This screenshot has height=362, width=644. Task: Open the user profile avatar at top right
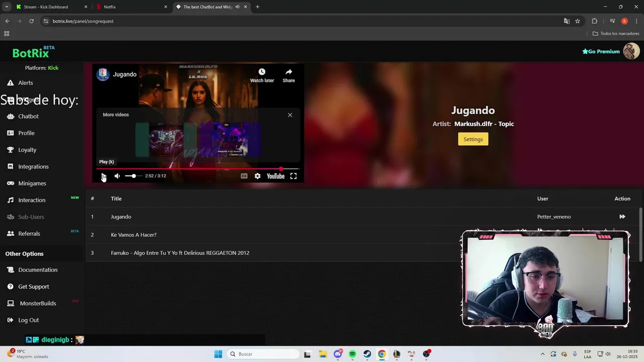(x=631, y=51)
